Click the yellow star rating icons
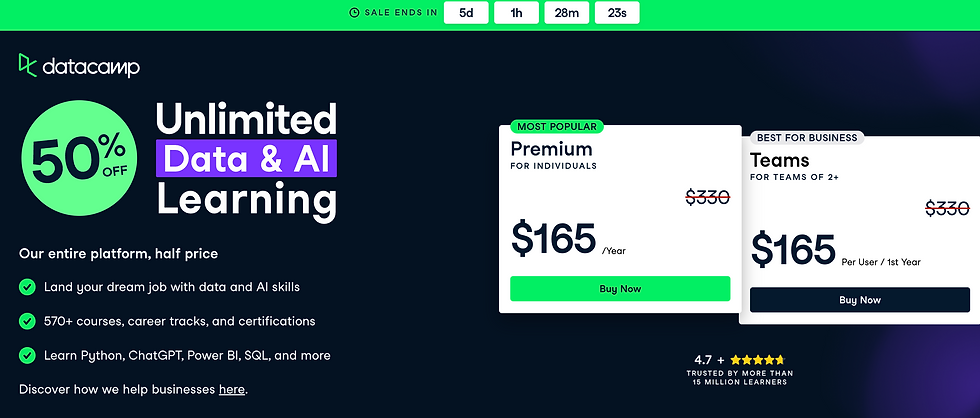The width and height of the screenshot is (980, 418). pos(757,360)
